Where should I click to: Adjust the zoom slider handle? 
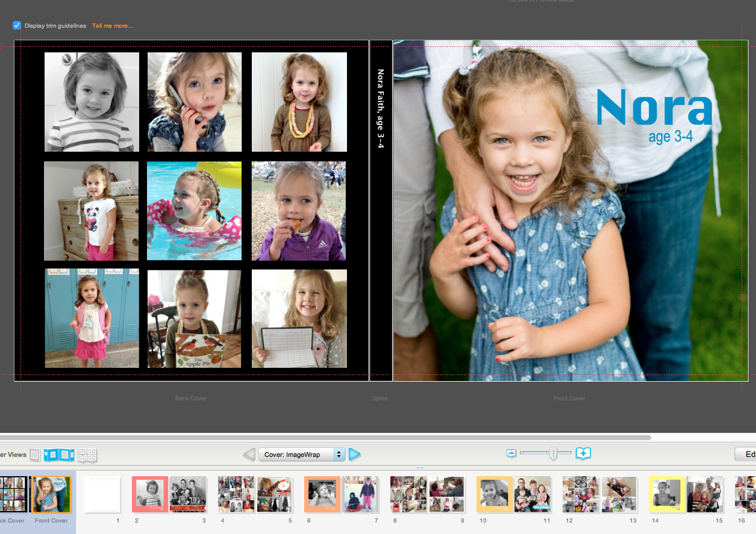click(553, 453)
